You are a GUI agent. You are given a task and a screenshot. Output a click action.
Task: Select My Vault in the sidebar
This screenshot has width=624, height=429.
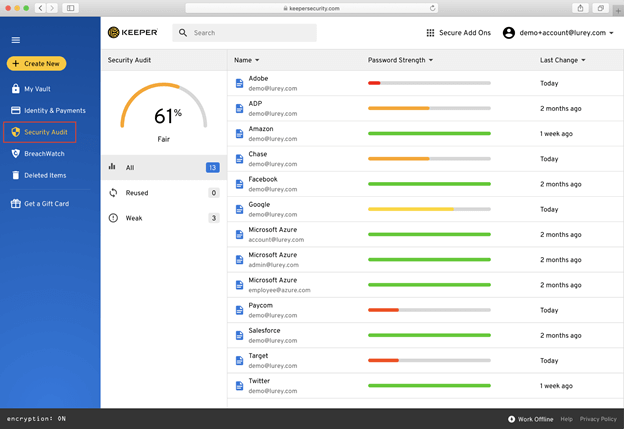[43, 89]
